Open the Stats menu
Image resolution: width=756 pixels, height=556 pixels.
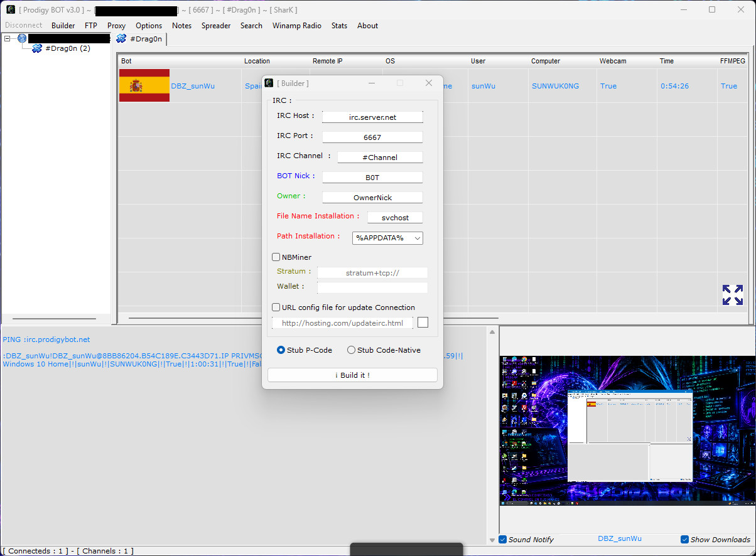339,26
